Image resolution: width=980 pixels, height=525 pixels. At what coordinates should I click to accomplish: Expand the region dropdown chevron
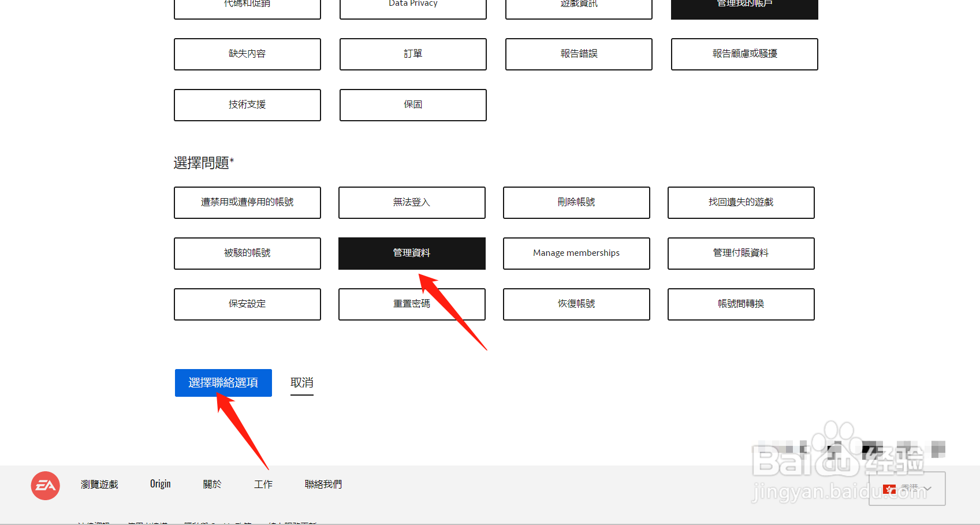pyautogui.click(x=928, y=488)
